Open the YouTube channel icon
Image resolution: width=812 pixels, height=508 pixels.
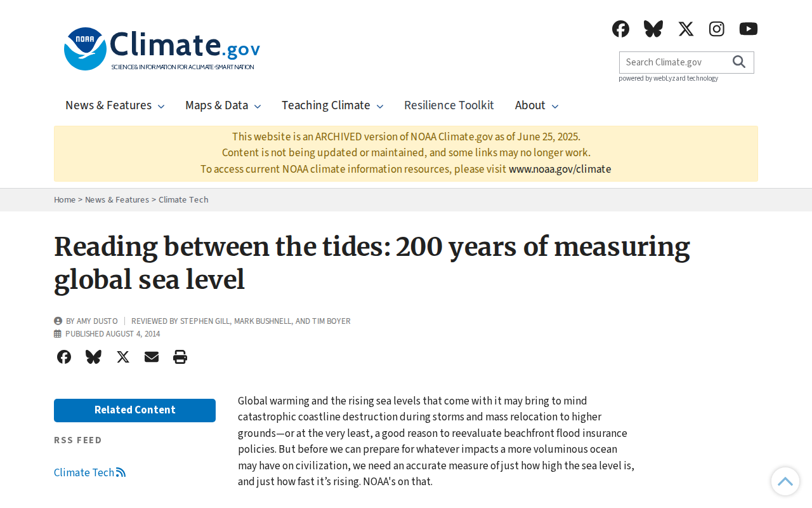pyautogui.click(x=749, y=29)
